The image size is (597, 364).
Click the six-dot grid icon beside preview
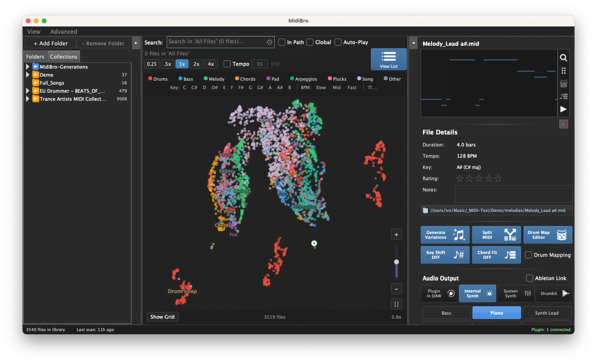pyautogui.click(x=563, y=71)
